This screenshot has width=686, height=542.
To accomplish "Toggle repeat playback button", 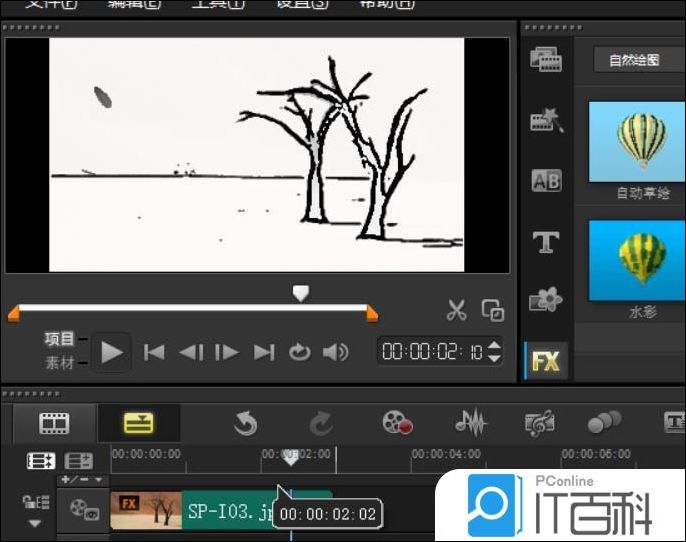I will tap(300, 352).
